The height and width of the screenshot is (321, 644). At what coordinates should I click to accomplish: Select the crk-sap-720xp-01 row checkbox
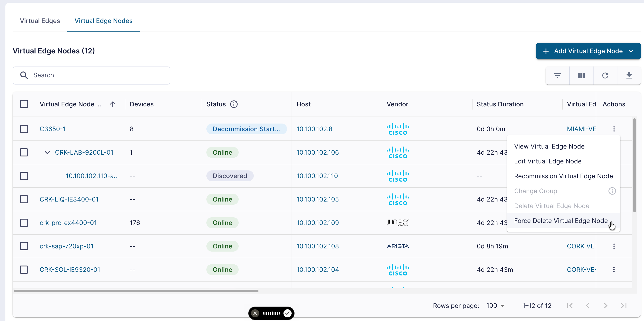tap(24, 246)
